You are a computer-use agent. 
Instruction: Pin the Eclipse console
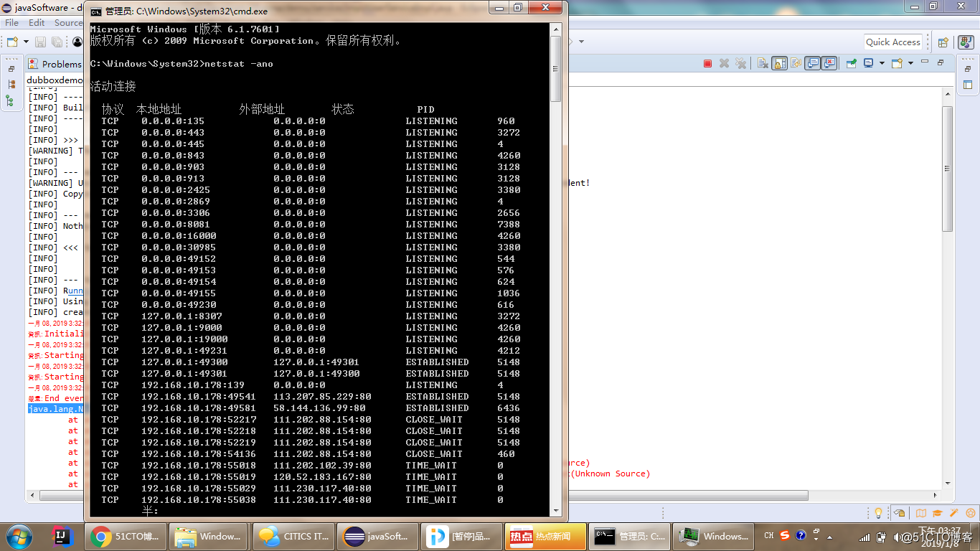tap(852, 63)
